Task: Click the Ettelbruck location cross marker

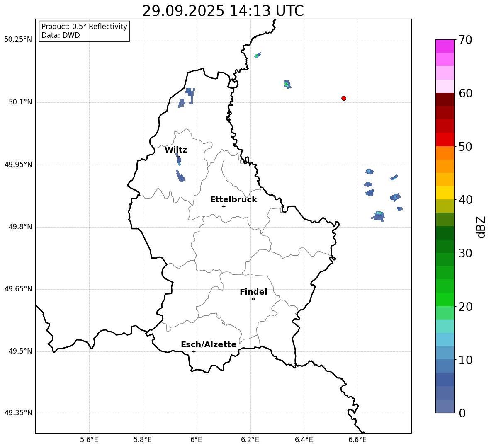Action: pos(224,206)
